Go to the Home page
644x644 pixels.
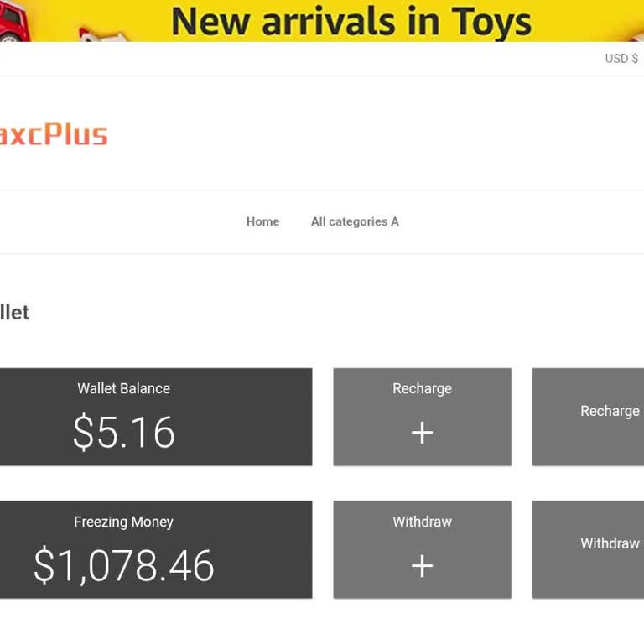point(262,221)
